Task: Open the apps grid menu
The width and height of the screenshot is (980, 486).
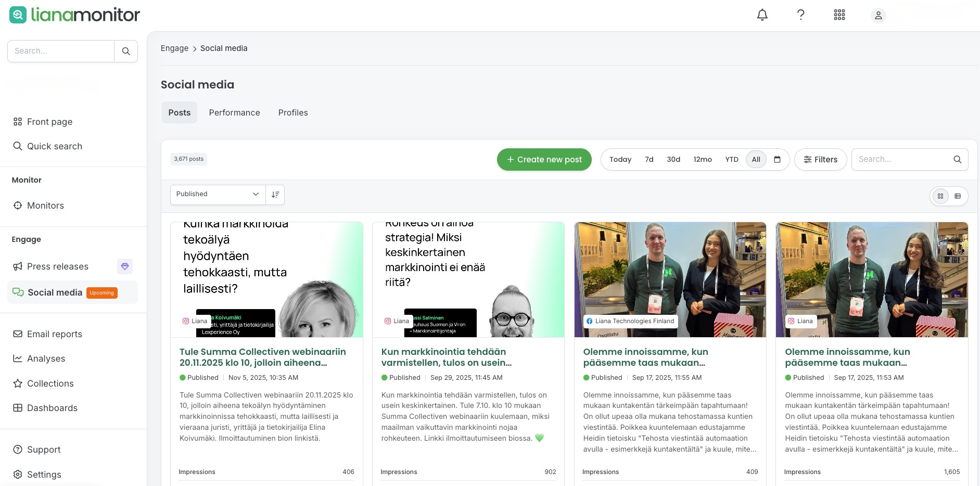Action: point(839,15)
